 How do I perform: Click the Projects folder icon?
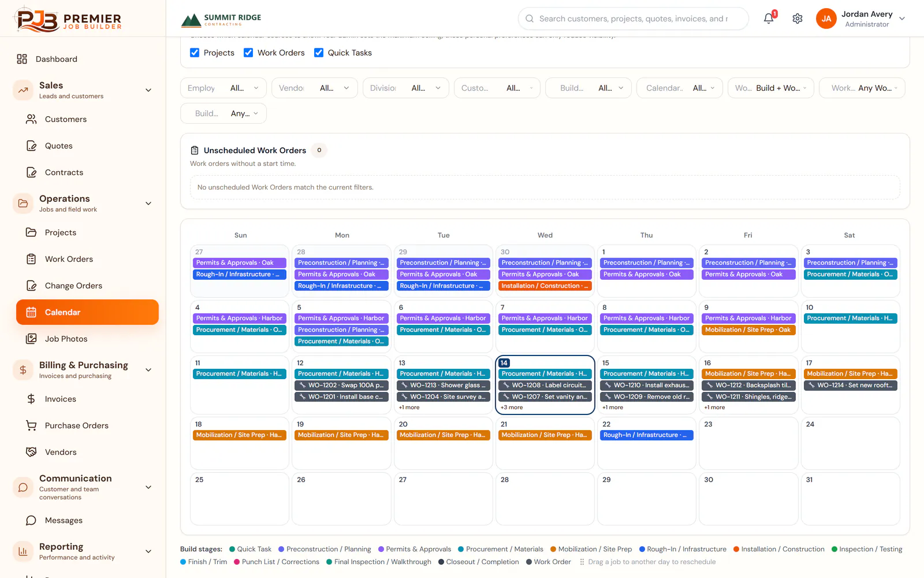[31, 232]
